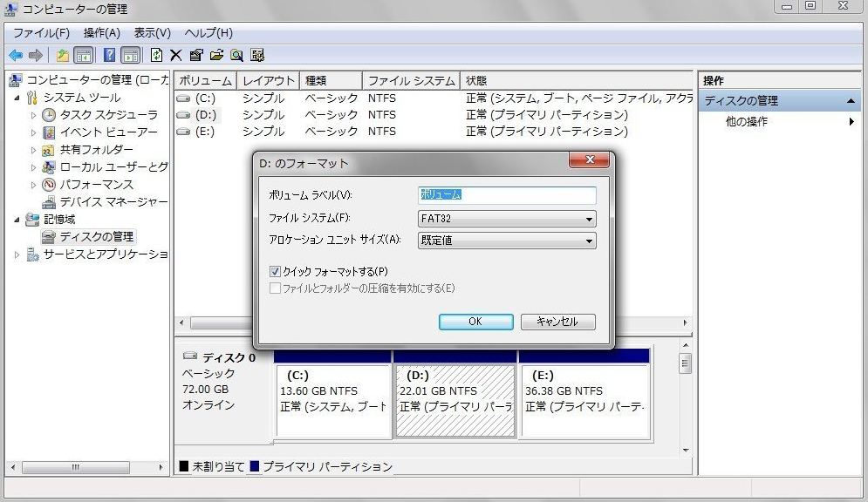This screenshot has width=868, height=502.
Task: Click the disabled 圧縮を有効にする checkbox
Action: [275, 288]
